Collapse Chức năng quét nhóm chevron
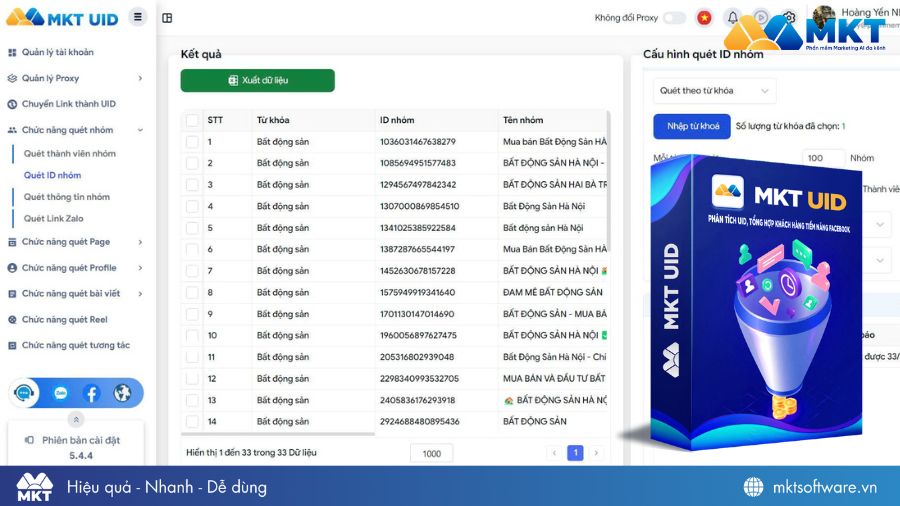Image resolution: width=900 pixels, height=506 pixels. 140,130
